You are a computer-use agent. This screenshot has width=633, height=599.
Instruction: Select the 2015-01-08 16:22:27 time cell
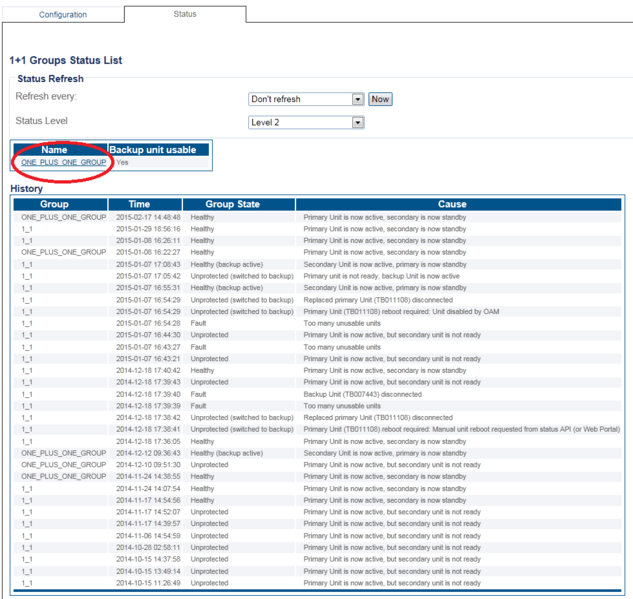pos(148,252)
